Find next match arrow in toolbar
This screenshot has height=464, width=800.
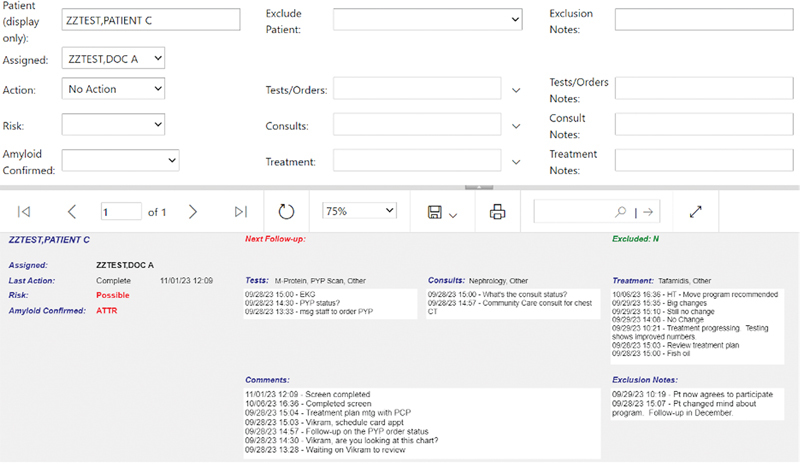tap(648, 212)
